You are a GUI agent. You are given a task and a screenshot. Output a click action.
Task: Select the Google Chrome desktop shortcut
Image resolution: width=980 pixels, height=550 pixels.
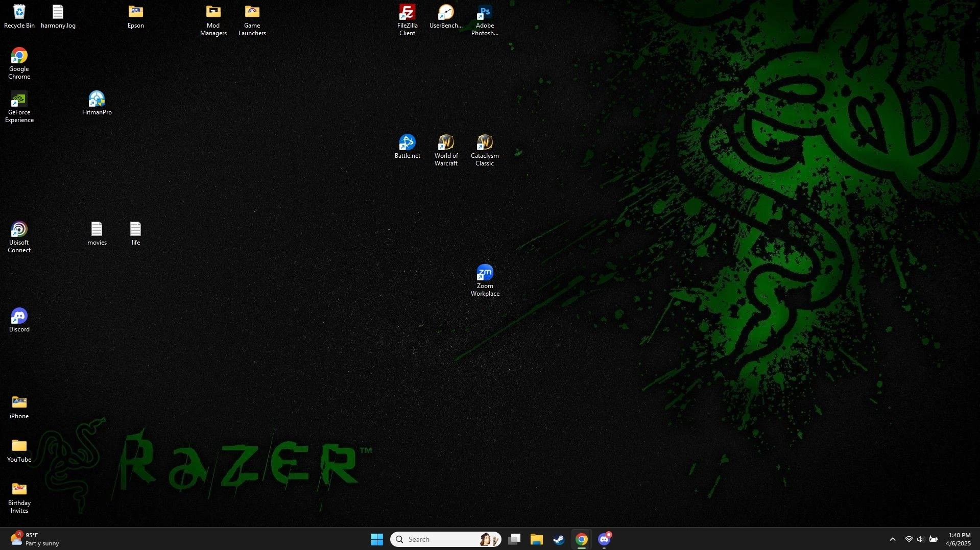click(19, 64)
